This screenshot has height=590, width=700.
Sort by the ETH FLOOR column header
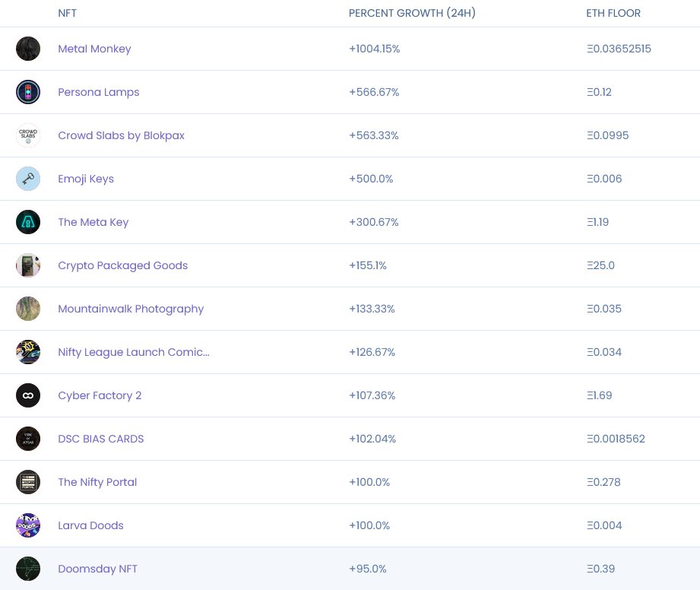[x=613, y=13]
